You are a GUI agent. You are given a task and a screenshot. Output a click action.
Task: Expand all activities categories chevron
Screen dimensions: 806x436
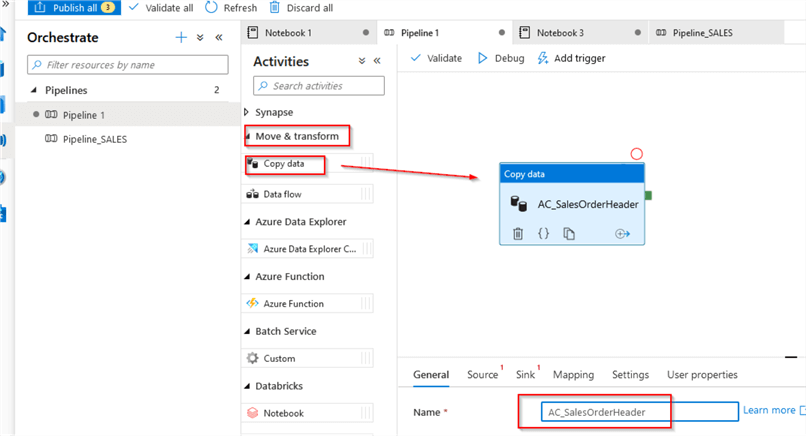(362, 61)
